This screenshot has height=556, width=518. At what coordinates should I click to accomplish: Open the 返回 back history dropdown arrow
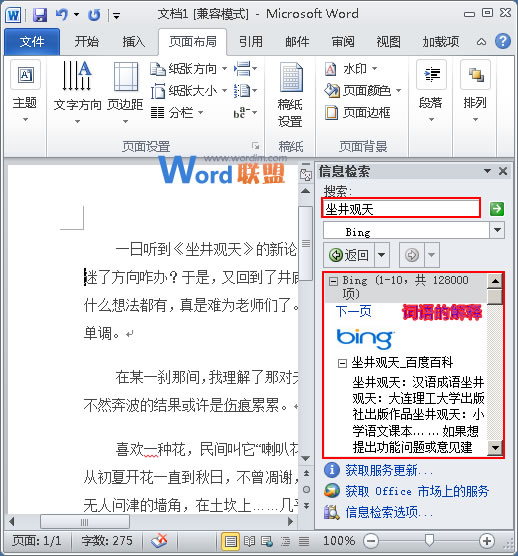pyautogui.click(x=381, y=255)
